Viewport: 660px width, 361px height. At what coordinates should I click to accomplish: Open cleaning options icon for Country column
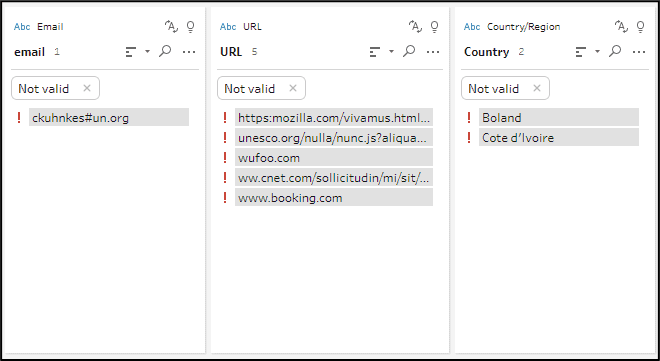(x=621, y=27)
